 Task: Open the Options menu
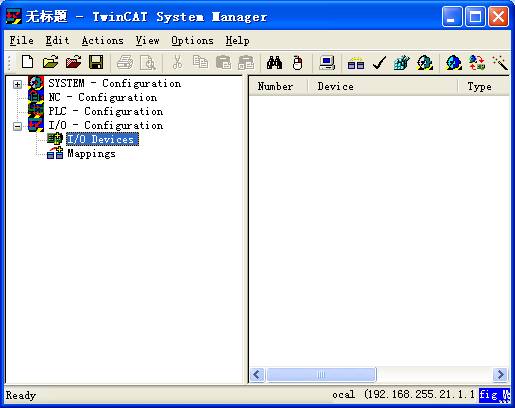(x=192, y=41)
